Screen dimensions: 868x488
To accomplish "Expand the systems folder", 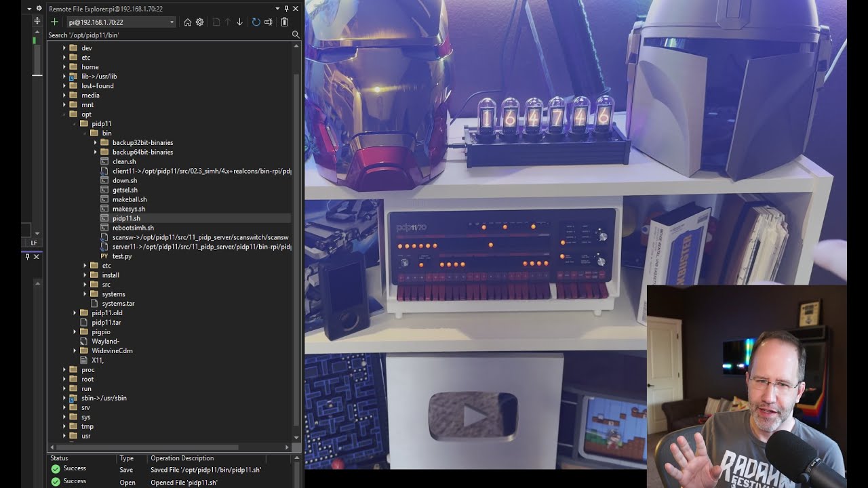I will pos(85,294).
